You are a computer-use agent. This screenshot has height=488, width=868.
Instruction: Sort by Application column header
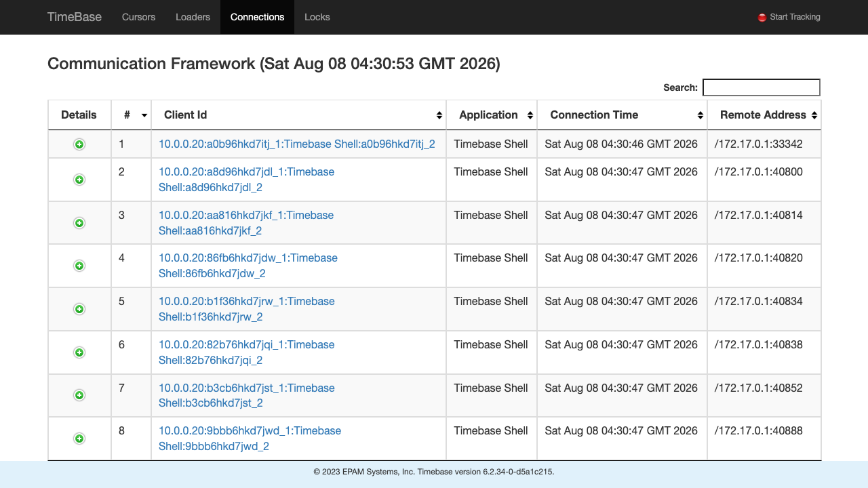(492, 115)
